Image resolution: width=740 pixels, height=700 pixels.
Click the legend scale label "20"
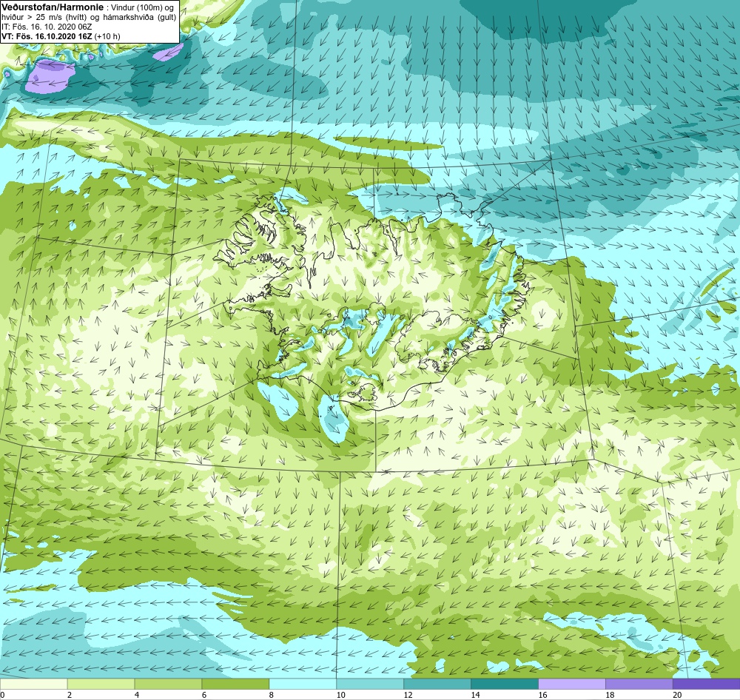(677, 694)
